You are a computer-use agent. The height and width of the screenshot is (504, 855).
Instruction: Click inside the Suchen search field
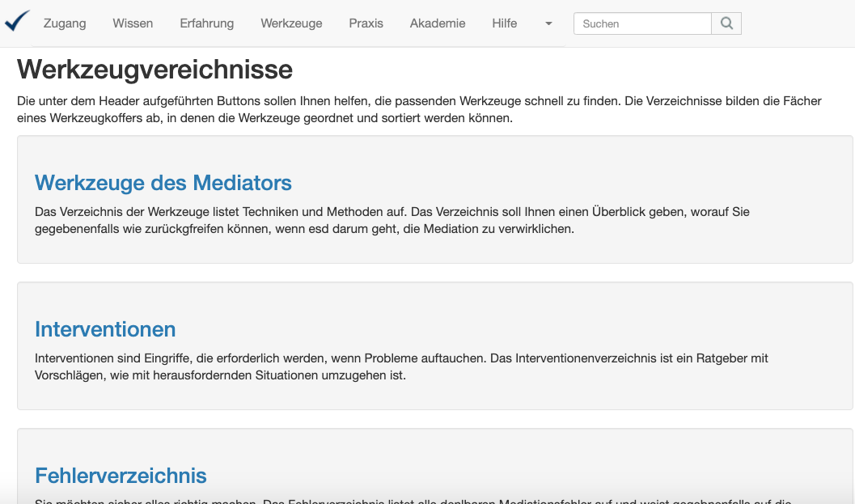coord(642,23)
